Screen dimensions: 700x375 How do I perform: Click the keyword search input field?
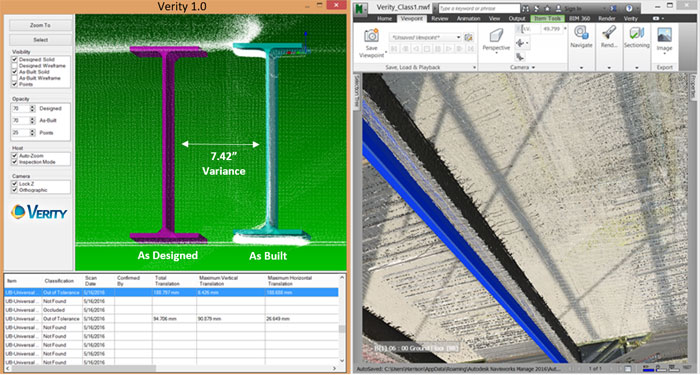(x=479, y=8)
